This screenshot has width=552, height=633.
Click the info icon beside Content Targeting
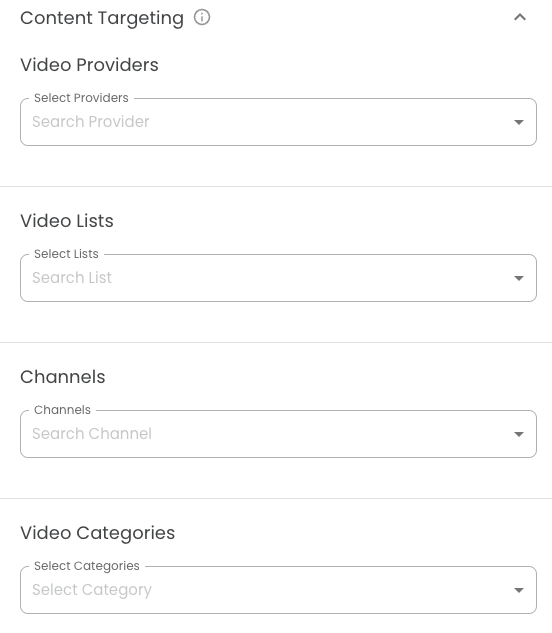click(x=202, y=17)
